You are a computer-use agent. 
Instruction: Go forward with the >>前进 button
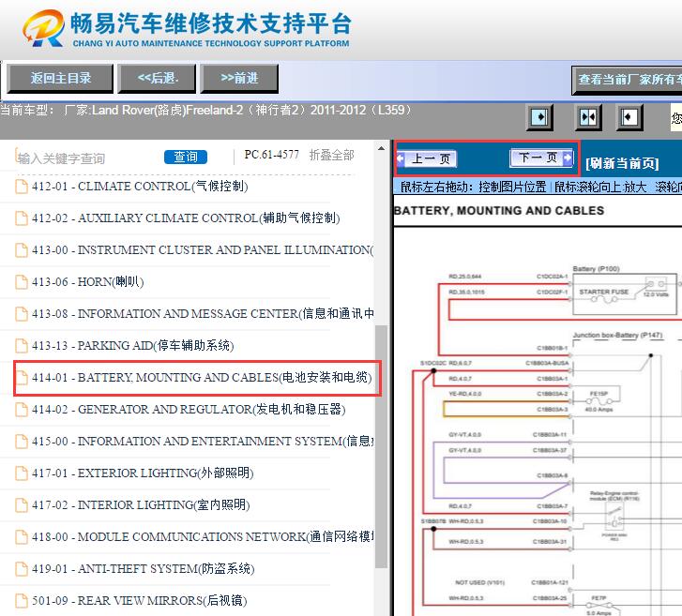[239, 79]
